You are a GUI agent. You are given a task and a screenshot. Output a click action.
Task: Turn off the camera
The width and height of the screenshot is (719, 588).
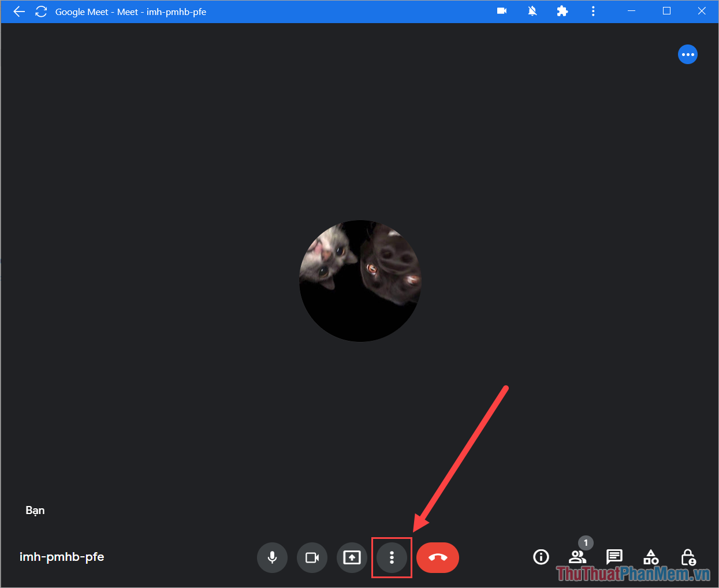tap(312, 557)
